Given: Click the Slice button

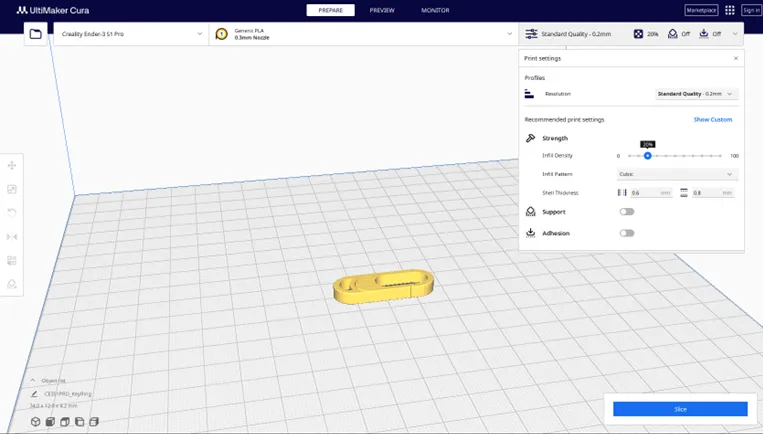Looking at the screenshot, I should tap(680, 409).
